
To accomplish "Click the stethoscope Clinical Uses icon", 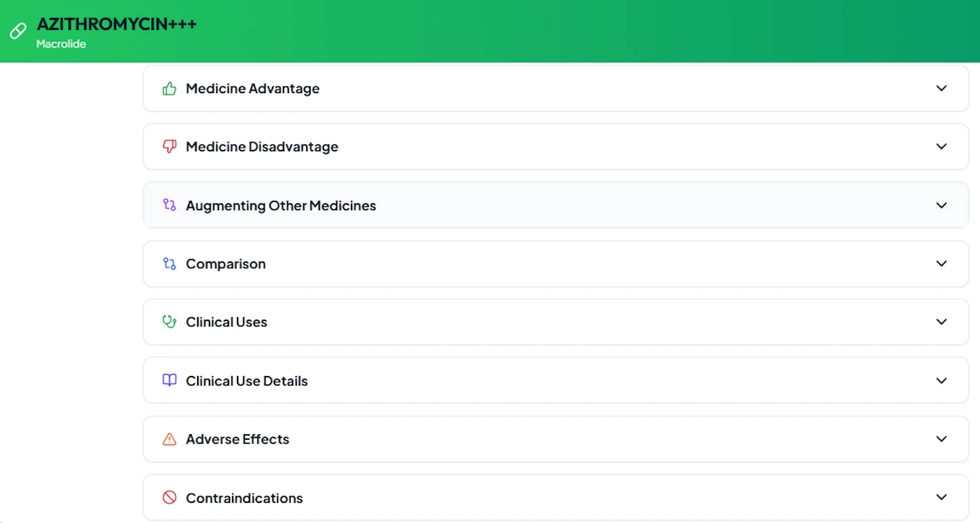I will (170, 322).
